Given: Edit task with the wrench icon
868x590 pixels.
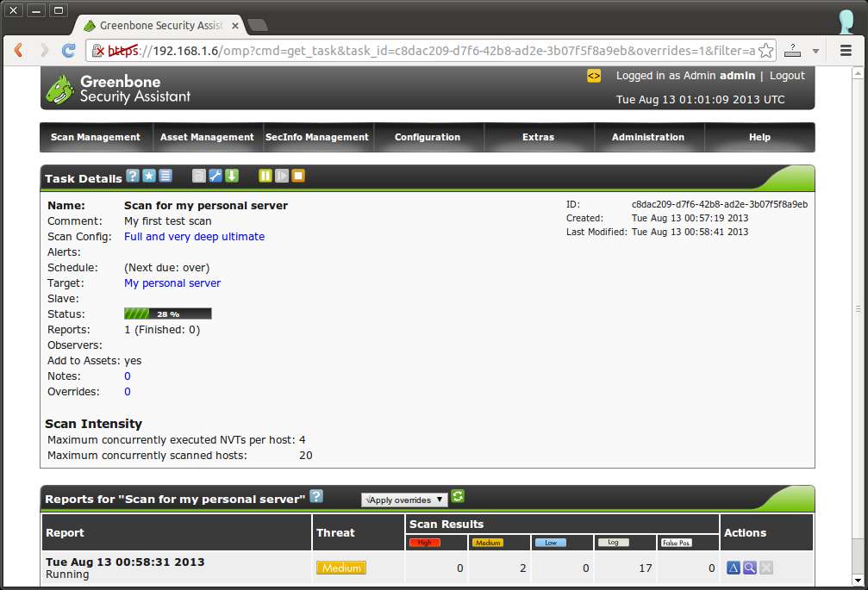Looking at the screenshot, I should click(x=215, y=176).
